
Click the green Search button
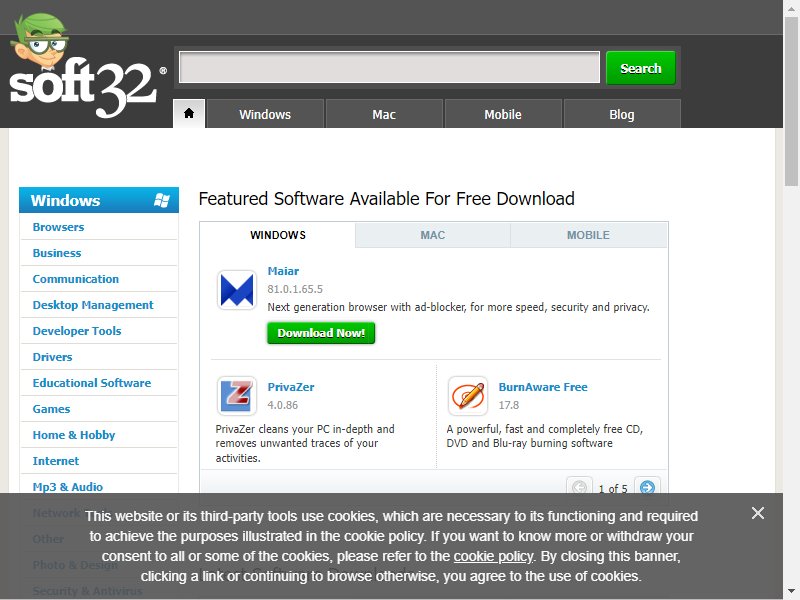pos(640,68)
